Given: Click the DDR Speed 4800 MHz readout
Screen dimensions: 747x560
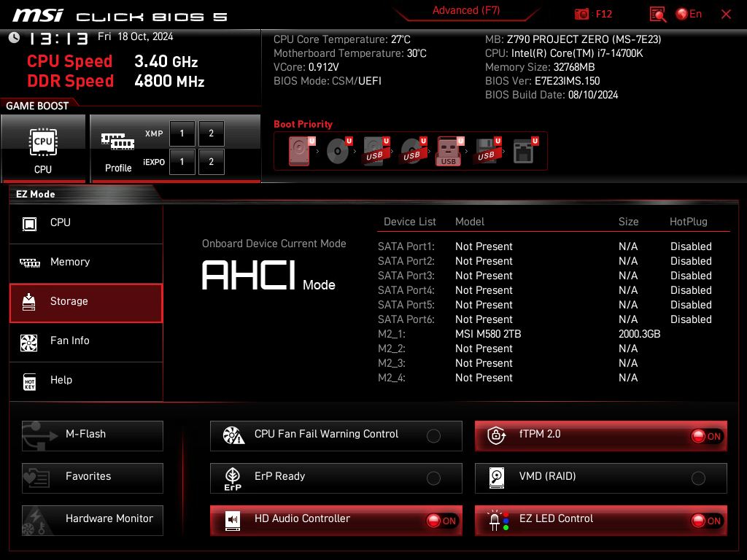Looking at the screenshot, I should tap(116, 81).
